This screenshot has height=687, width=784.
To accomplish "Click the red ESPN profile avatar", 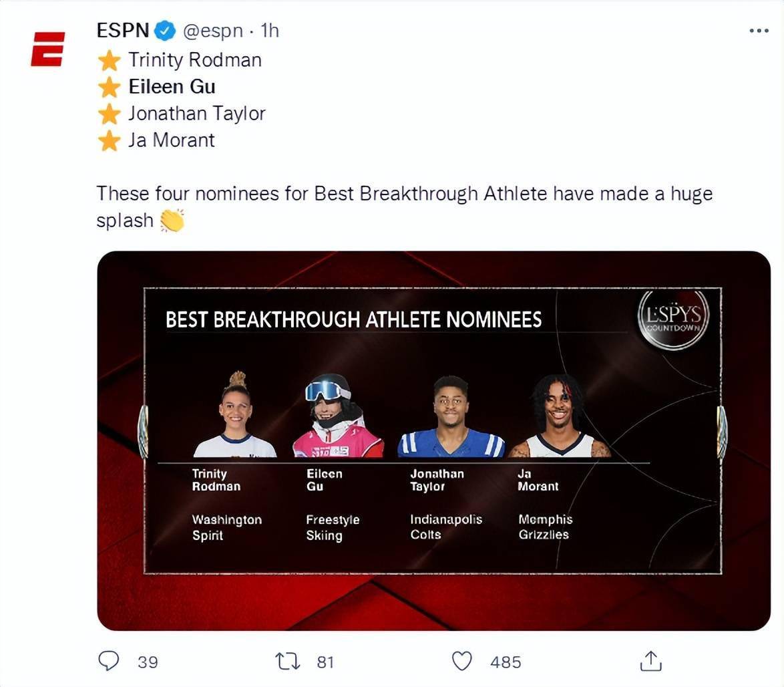I will [x=47, y=49].
